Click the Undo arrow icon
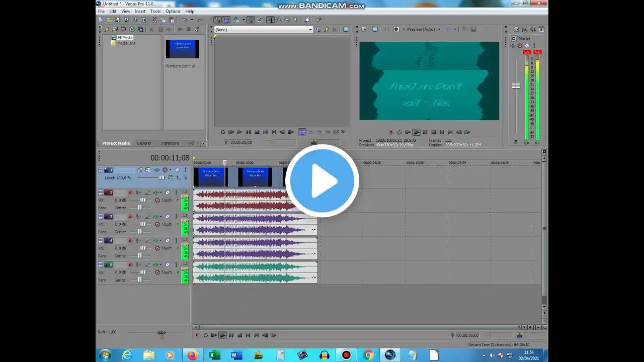The image size is (644, 362). coord(184,20)
